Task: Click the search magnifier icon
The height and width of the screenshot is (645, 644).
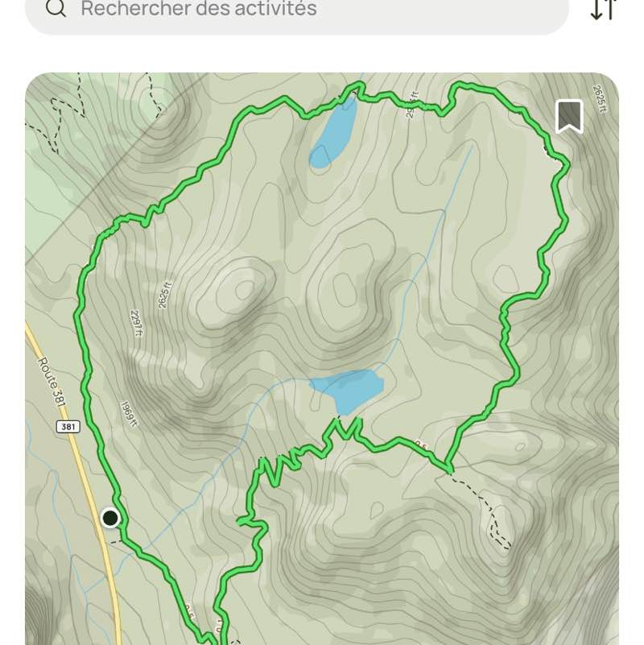Action: click(56, 7)
